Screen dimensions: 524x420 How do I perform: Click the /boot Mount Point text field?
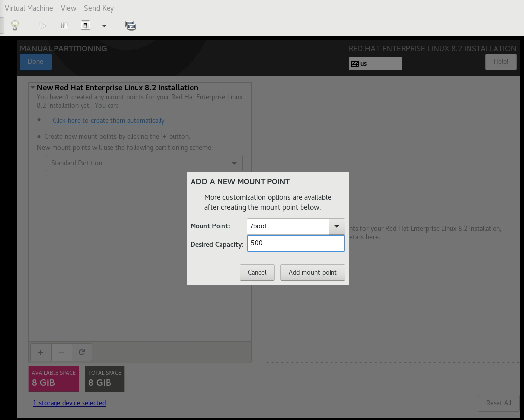coord(288,226)
